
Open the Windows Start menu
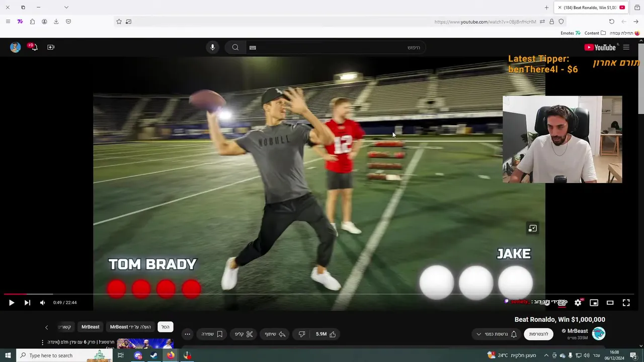(8, 355)
